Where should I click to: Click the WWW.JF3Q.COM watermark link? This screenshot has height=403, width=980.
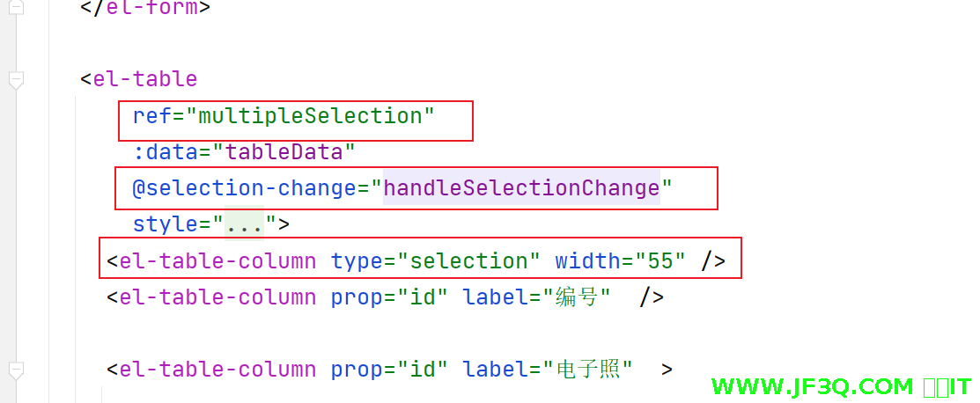click(x=812, y=386)
